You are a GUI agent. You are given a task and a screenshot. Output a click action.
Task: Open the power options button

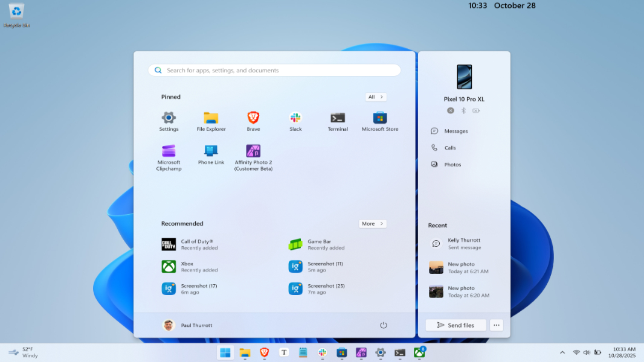click(x=383, y=325)
